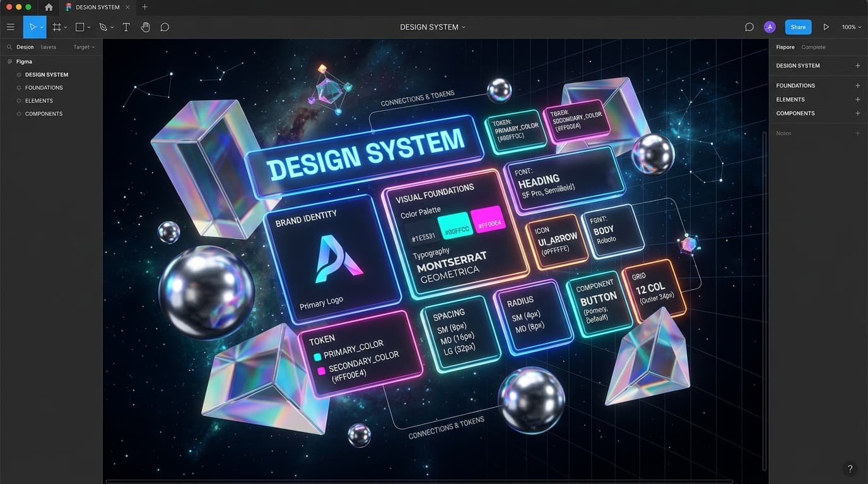Click the Noten label in right panel

(x=783, y=134)
